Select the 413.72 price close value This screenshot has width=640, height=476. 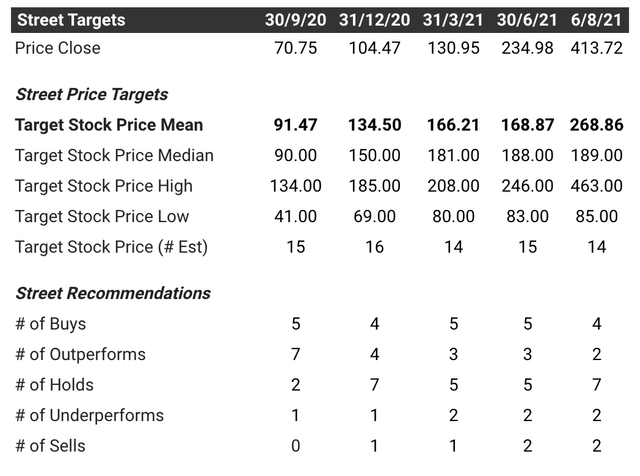597,48
